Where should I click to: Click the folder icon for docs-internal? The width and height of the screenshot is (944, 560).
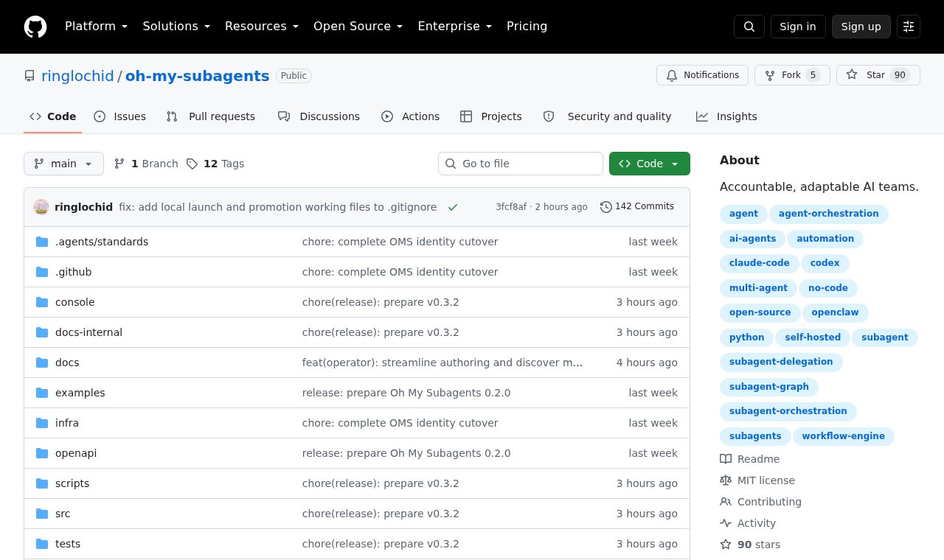click(42, 332)
